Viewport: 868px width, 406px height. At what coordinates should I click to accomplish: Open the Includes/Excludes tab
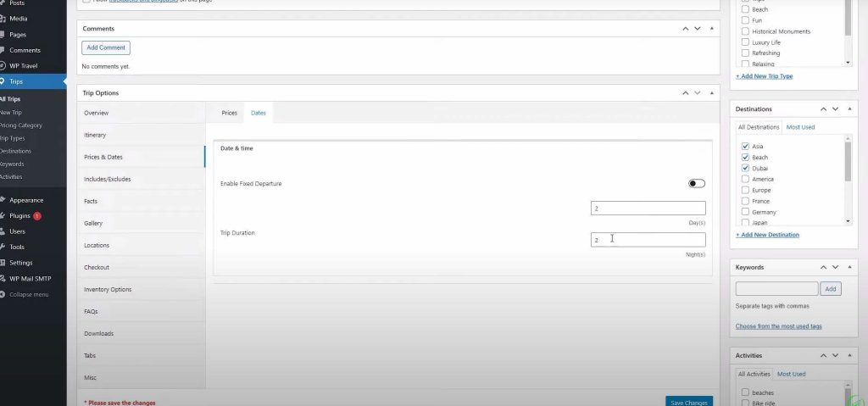pyautogui.click(x=141, y=180)
